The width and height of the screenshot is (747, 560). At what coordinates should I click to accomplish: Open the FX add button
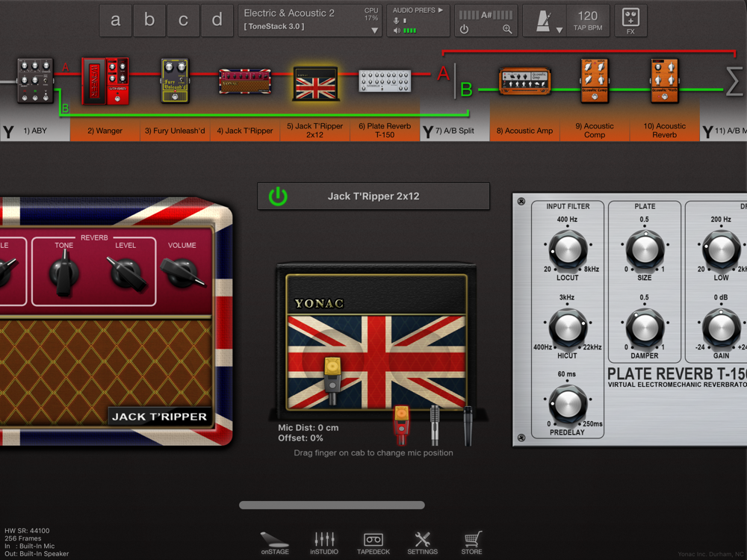click(630, 20)
